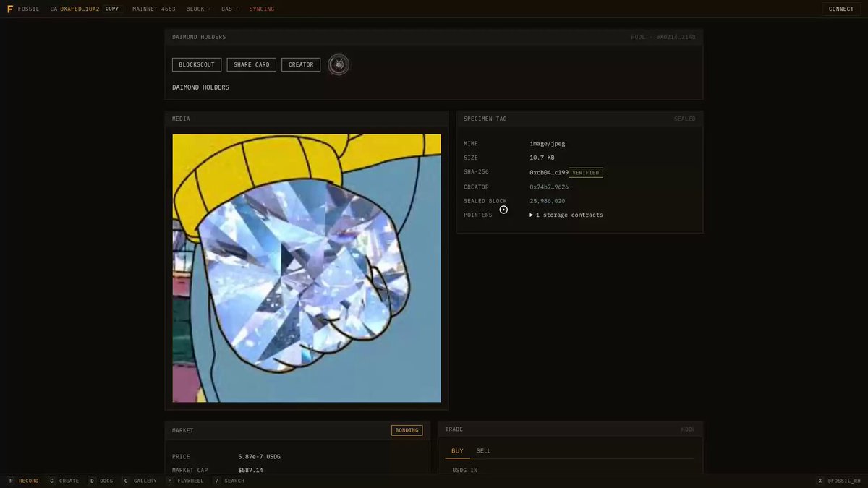Open the BLOCK dropdown in top bar
The width and height of the screenshot is (868, 488).
(x=198, y=9)
